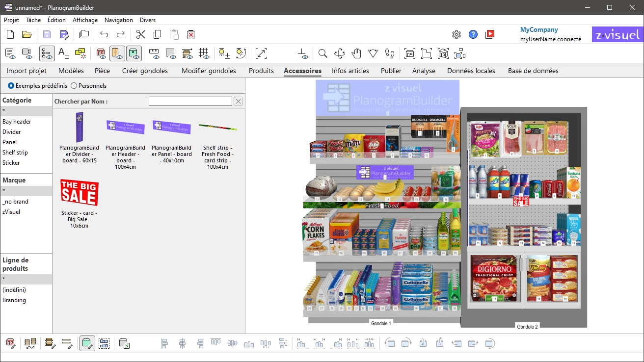The height and width of the screenshot is (362, 644).
Task: Switch to the Base de données tab
Action: (533, 71)
